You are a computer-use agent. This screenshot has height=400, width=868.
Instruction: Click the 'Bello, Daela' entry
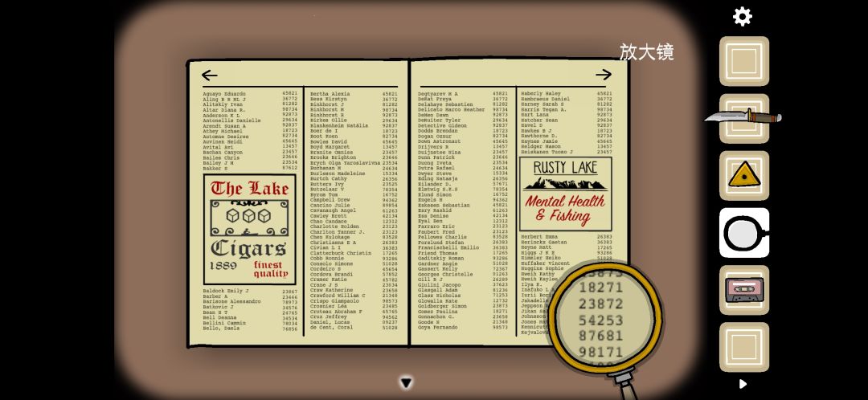(222, 328)
